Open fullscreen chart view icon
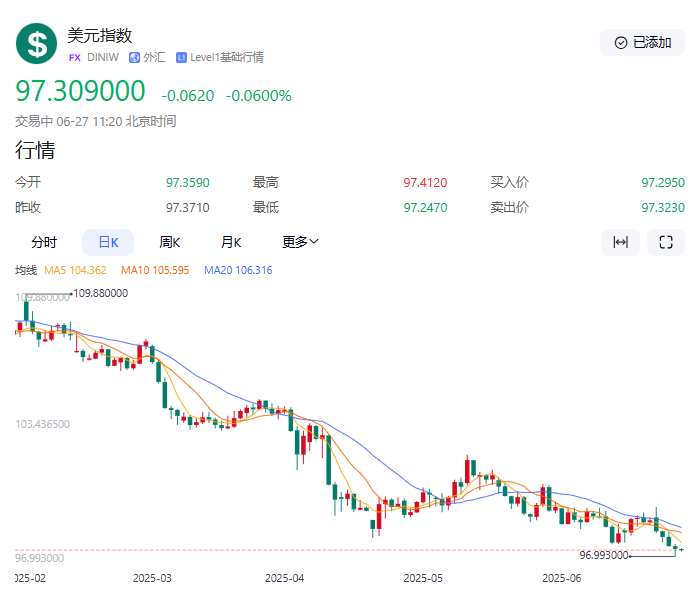This screenshot has width=693, height=594. (x=666, y=242)
